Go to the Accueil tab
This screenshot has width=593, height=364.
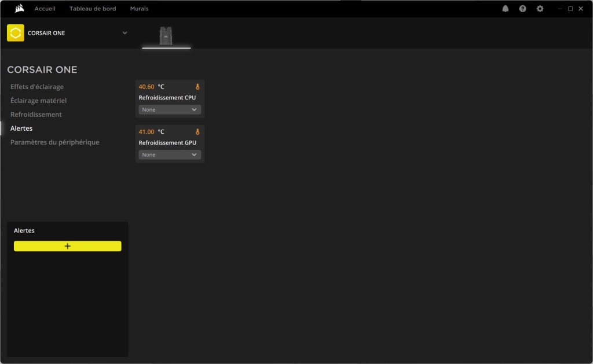45,9
